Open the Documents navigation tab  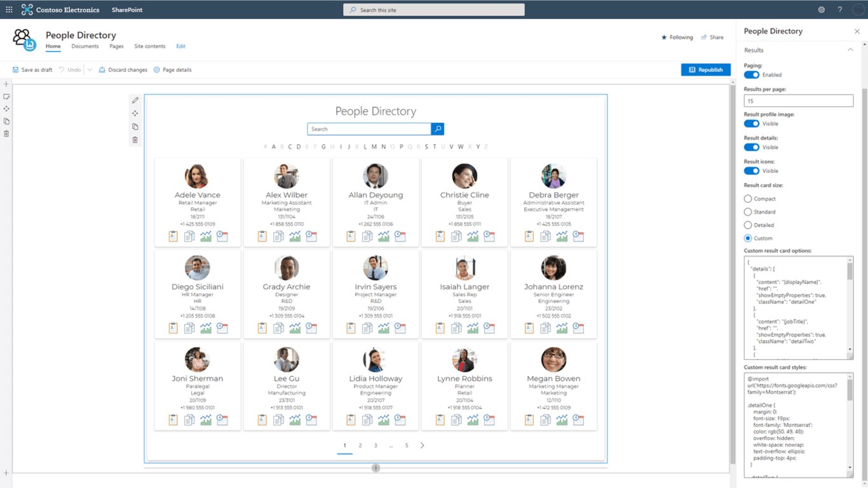[x=85, y=46]
